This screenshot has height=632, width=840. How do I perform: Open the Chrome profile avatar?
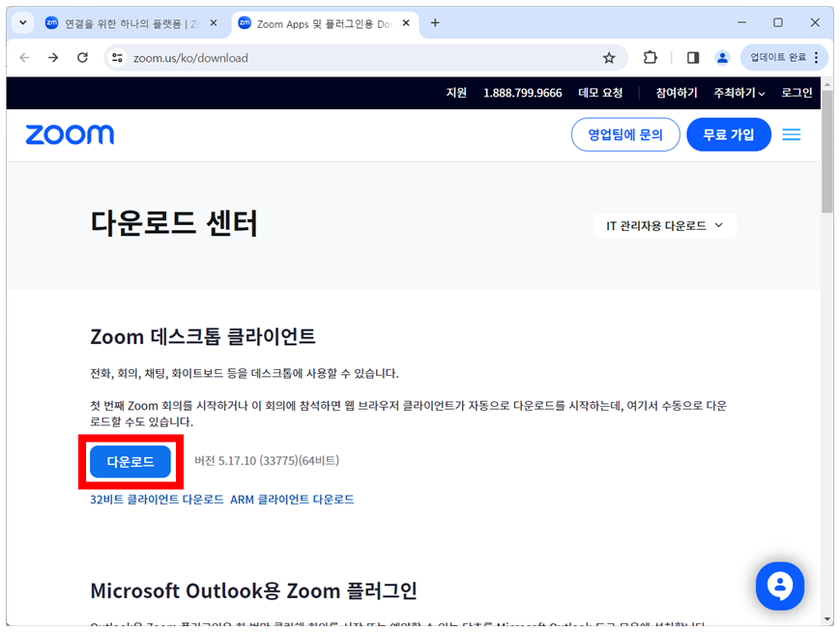point(722,57)
